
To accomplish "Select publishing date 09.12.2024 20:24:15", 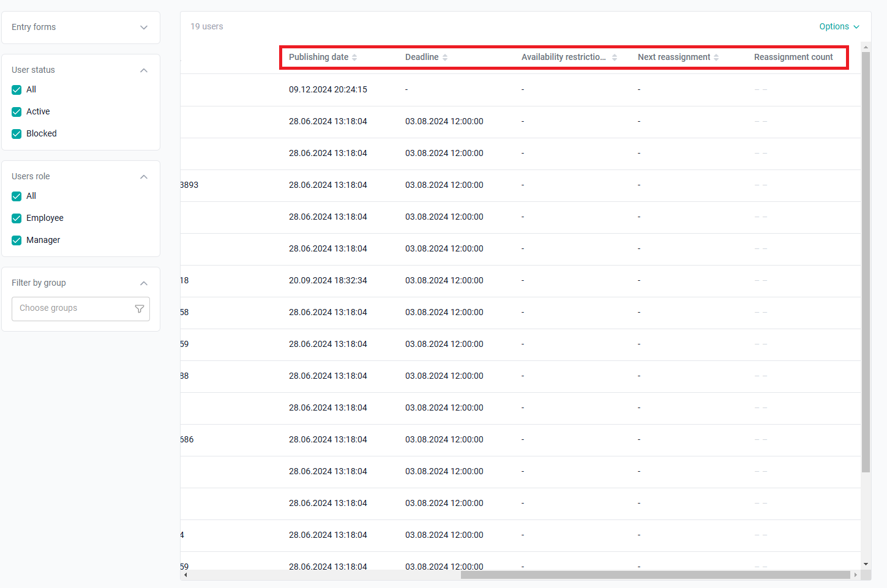I will pos(328,89).
